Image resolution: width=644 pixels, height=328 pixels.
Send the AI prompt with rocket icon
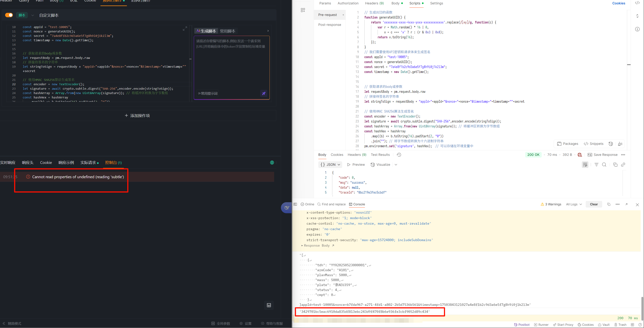pyautogui.click(x=264, y=93)
